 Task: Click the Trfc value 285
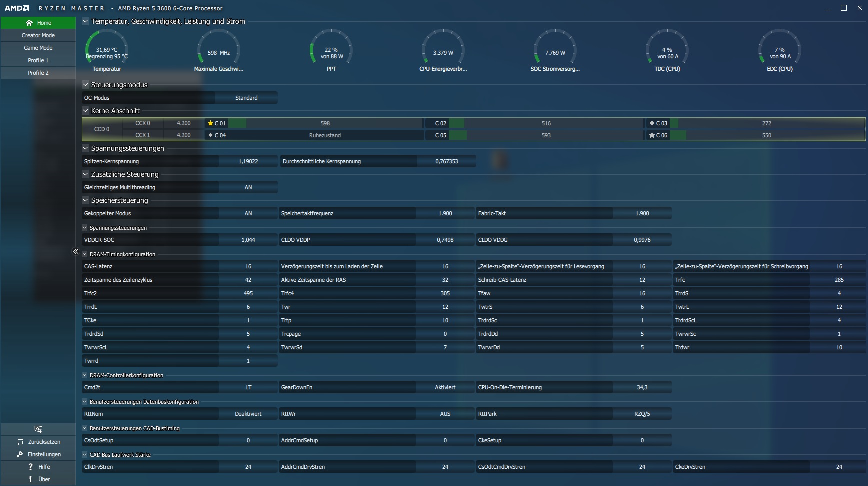[x=839, y=280]
